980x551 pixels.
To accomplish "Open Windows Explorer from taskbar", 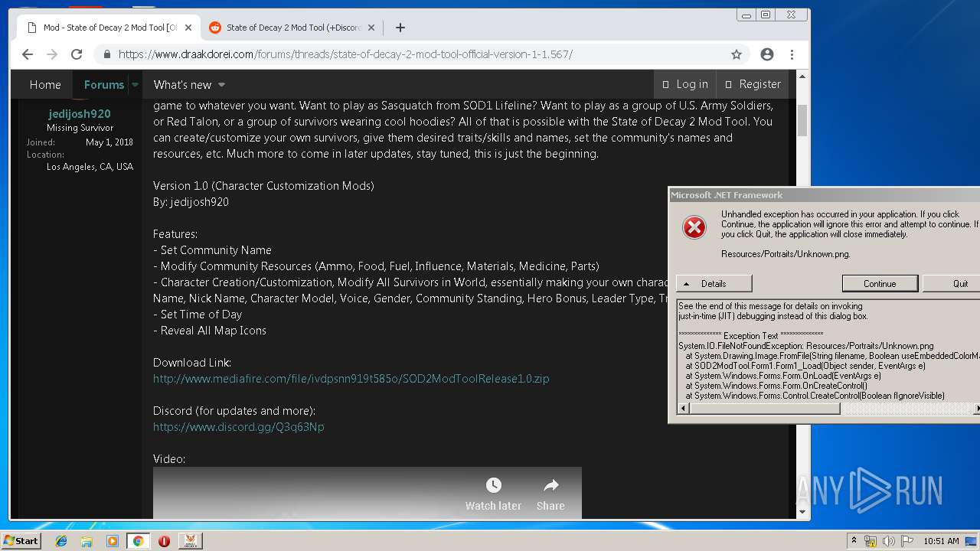I will (x=87, y=541).
